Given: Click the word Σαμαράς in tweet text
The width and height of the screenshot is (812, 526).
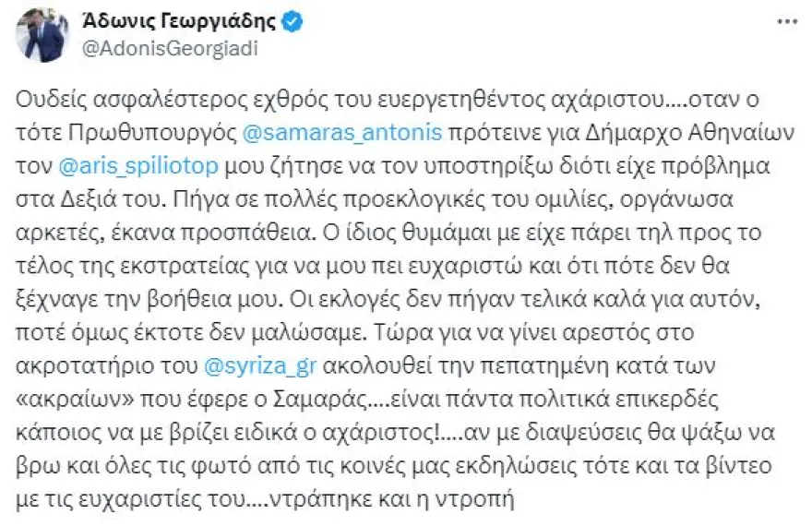Looking at the screenshot, I should pos(328,400).
